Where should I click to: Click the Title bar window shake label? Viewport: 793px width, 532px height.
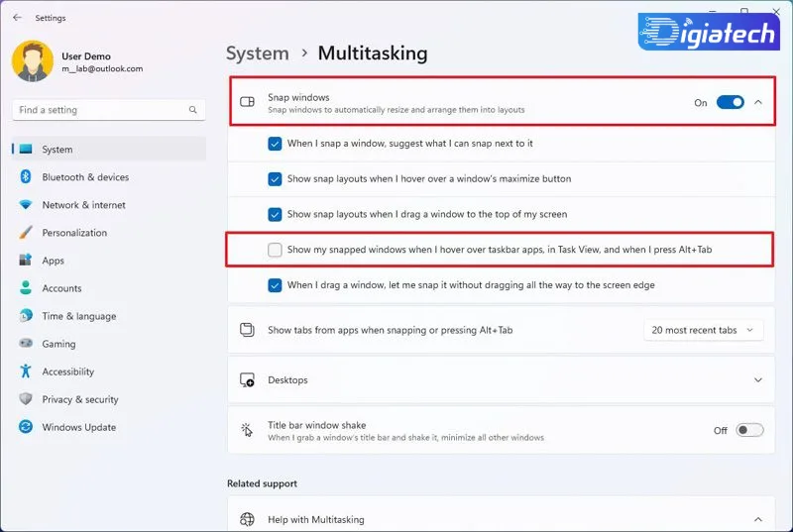coord(316,425)
